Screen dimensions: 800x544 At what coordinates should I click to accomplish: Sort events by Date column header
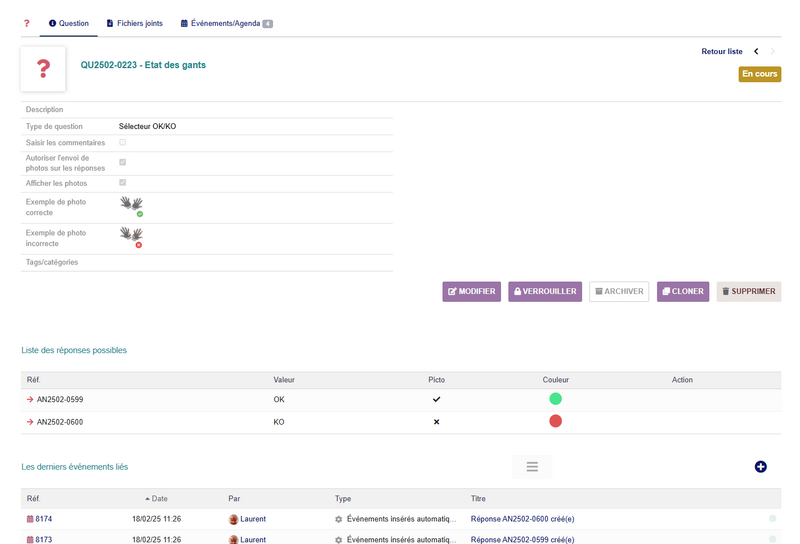coord(156,499)
